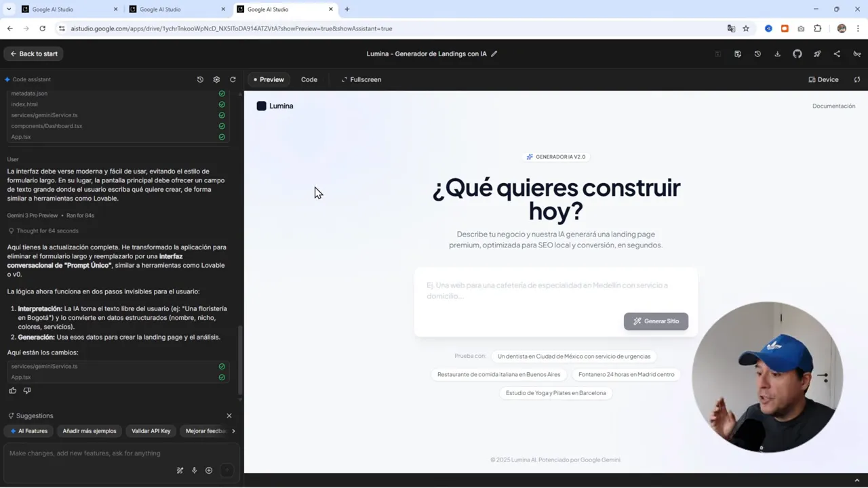868x488 pixels.
Task: Click the bookmark icon on the address bar
Action: [745, 28]
